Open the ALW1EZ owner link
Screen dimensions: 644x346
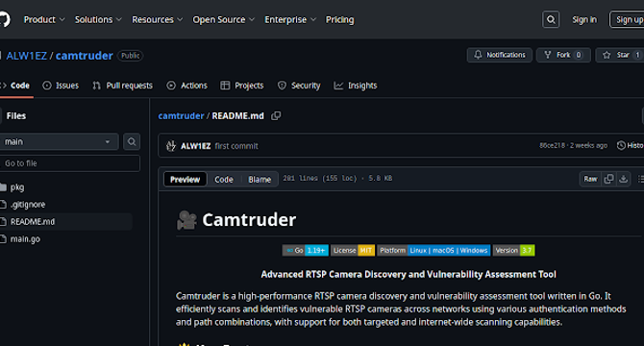[x=26, y=56]
